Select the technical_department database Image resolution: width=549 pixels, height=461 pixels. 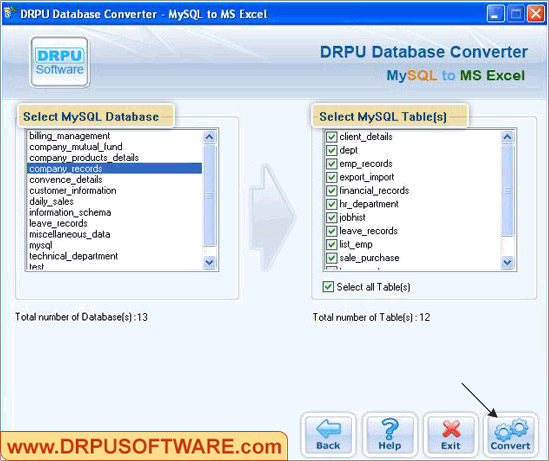114,256
